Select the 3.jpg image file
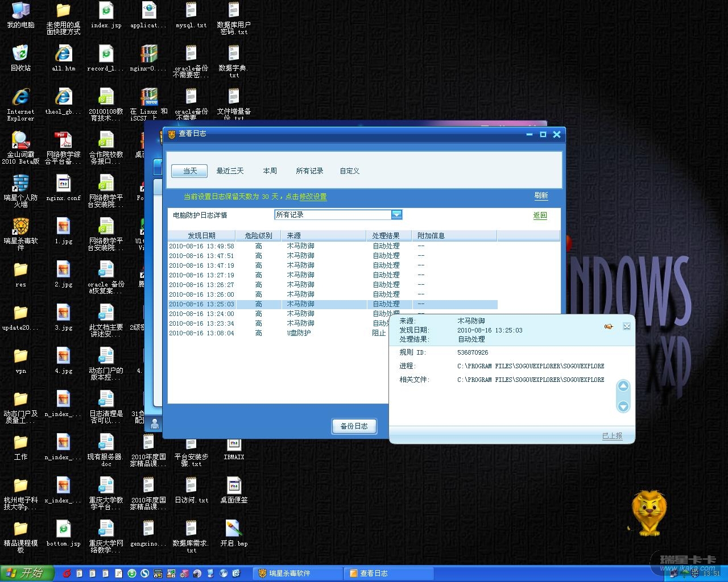Image resolution: width=728 pixels, height=582 pixels. (x=64, y=318)
